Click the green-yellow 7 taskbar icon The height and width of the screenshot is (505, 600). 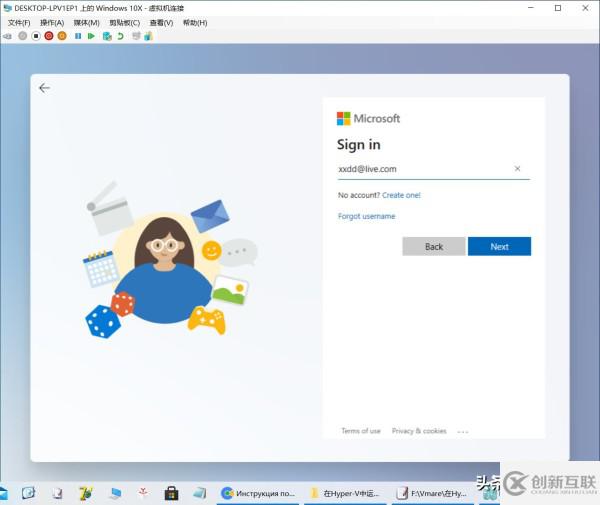pyautogui.click(x=86, y=494)
